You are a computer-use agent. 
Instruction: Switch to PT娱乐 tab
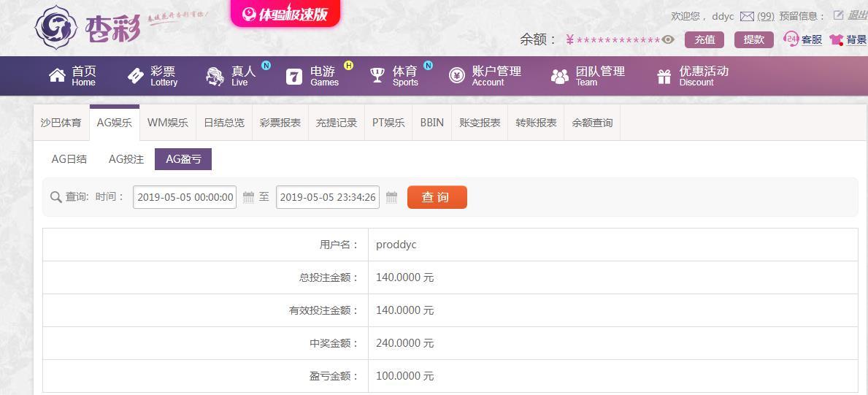(x=388, y=123)
